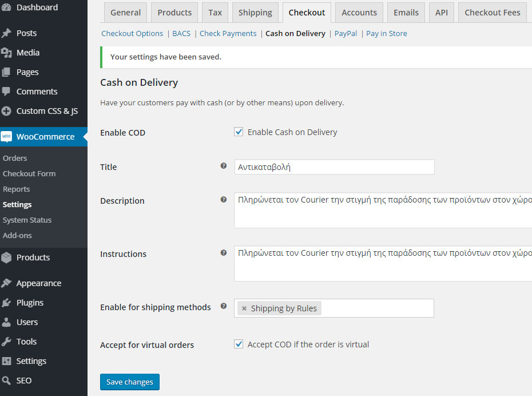Click into the Title text field
Image resolution: width=532 pixels, height=396 pixels.
(x=334, y=167)
